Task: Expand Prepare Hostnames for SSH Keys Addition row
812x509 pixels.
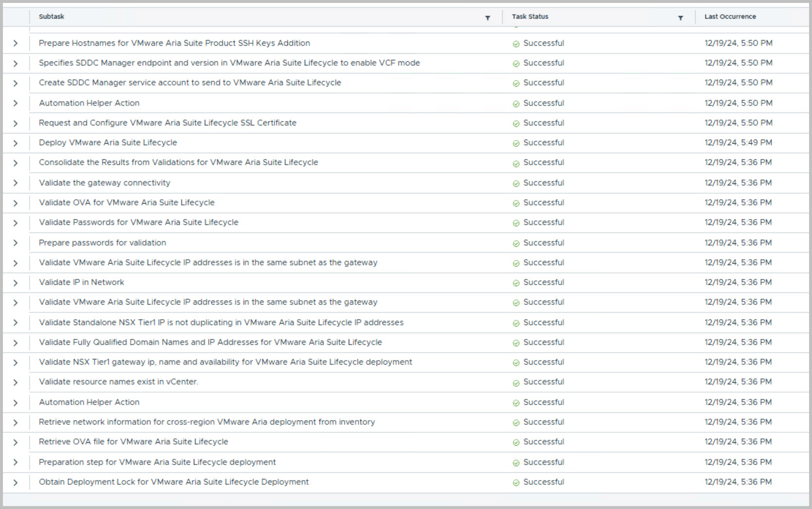Action: (x=16, y=43)
